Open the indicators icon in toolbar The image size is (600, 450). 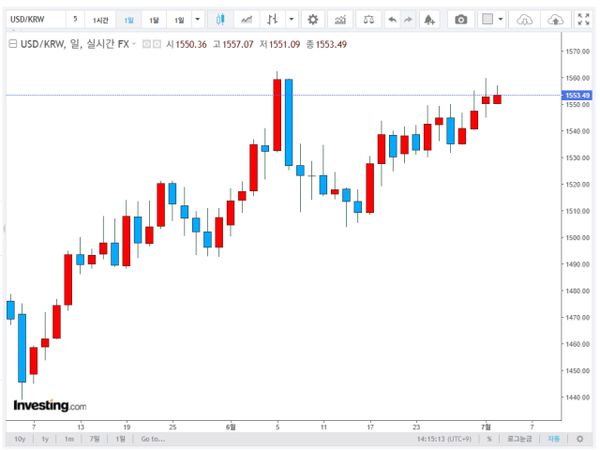[x=340, y=19]
